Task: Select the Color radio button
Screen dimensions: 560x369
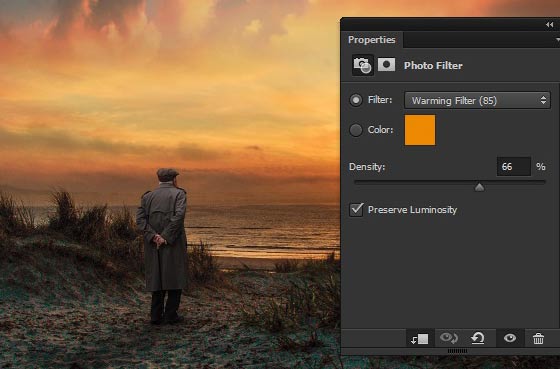Action: (x=356, y=130)
